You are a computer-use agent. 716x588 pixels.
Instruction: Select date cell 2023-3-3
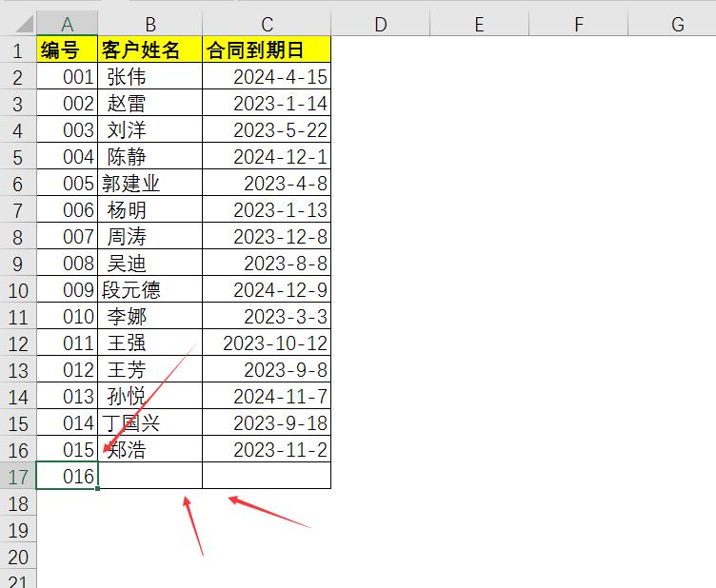coord(267,316)
